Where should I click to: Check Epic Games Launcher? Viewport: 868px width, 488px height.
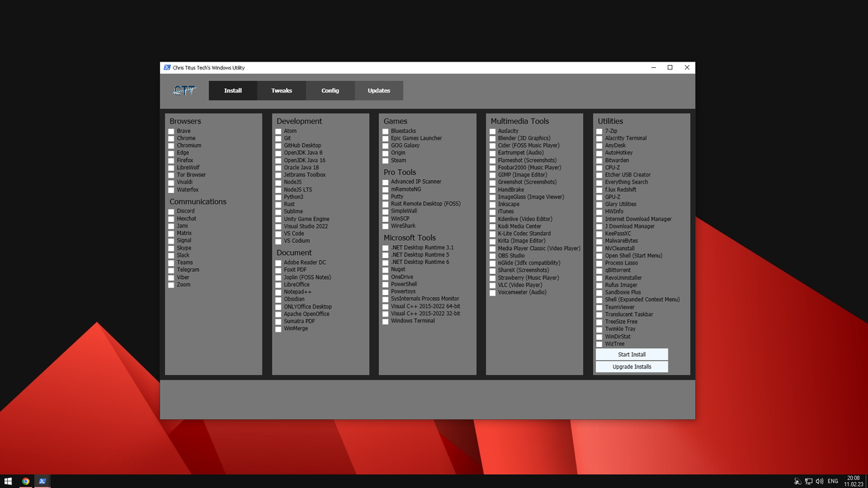(386, 138)
